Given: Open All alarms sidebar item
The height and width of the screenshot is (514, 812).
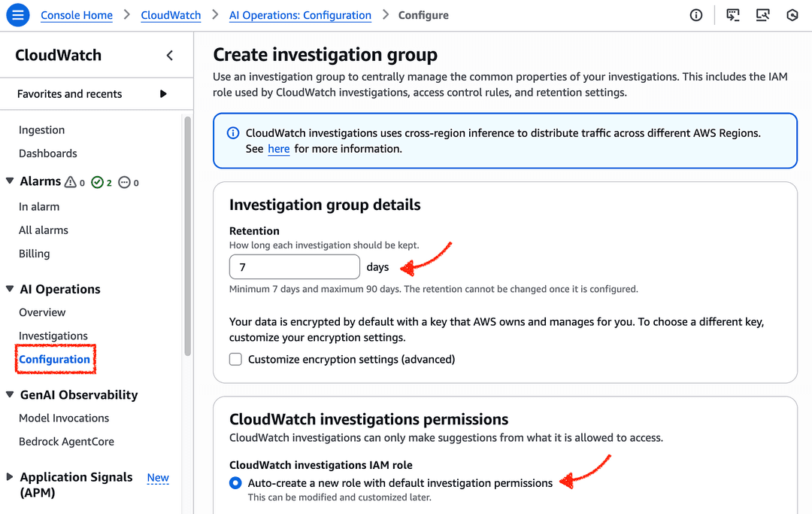Looking at the screenshot, I should click(44, 230).
